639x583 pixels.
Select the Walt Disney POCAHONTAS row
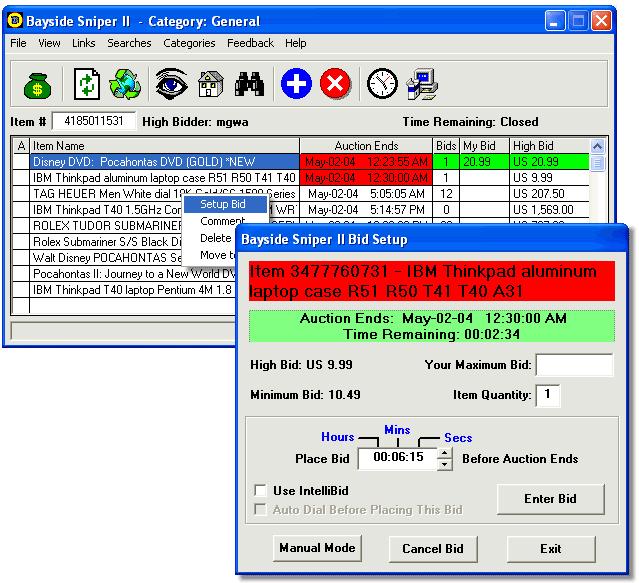coord(106,258)
